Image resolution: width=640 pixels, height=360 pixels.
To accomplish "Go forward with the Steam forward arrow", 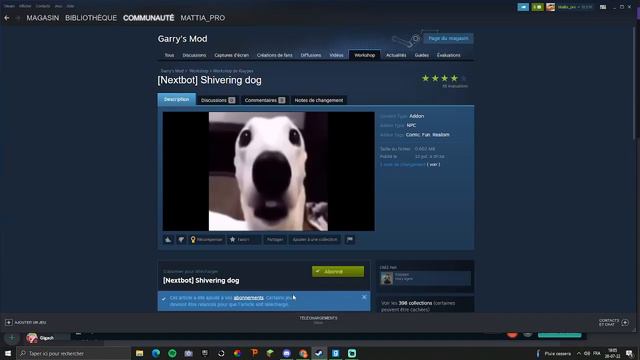I will (x=18, y=18).
